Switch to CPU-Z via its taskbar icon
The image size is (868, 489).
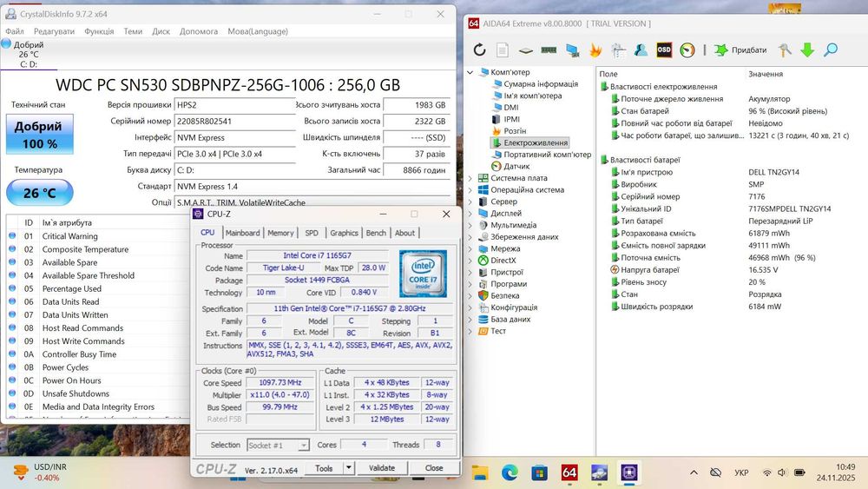coord(628,472)
